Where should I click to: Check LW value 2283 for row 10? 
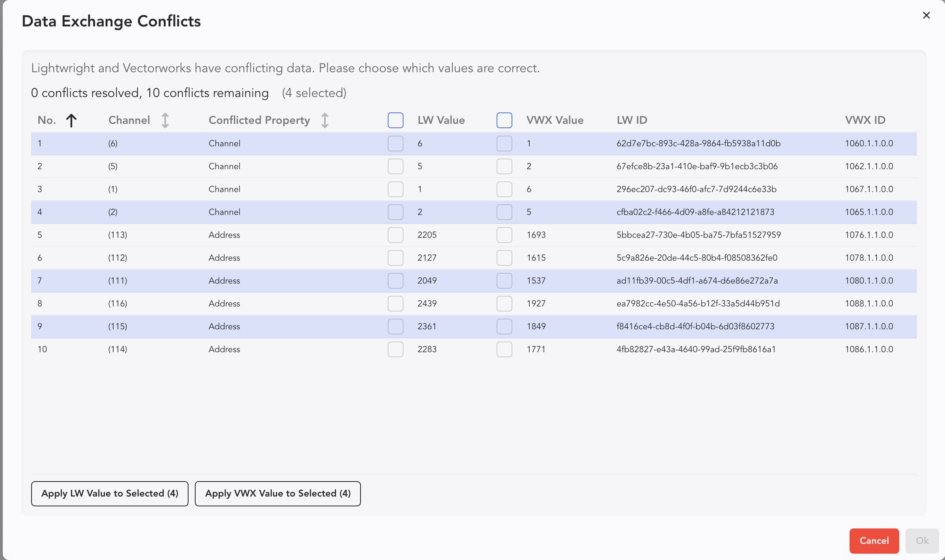coord(395,349)
